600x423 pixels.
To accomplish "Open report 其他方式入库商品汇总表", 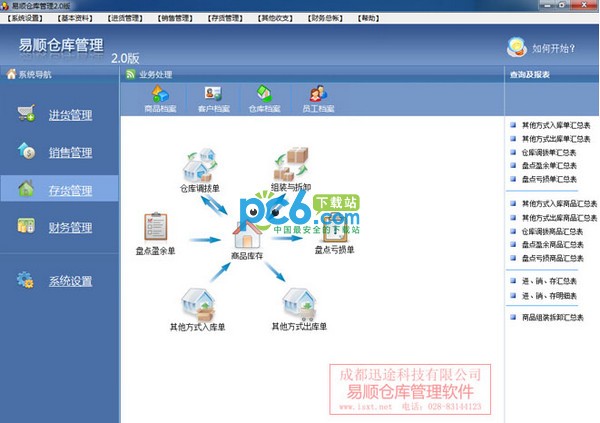I will click(x=559, y=204).
